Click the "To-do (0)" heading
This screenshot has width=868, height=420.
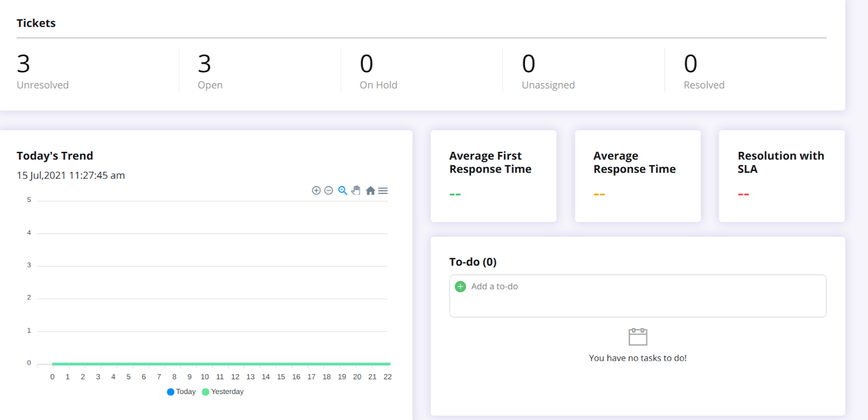pyautogui.click(x=473, y=262)
